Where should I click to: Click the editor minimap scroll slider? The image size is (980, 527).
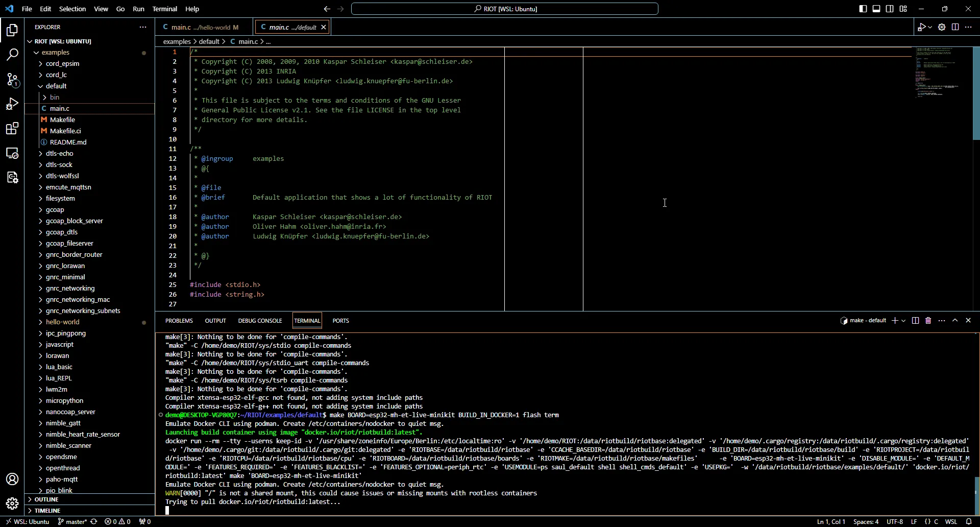click(x=976, y=93)
